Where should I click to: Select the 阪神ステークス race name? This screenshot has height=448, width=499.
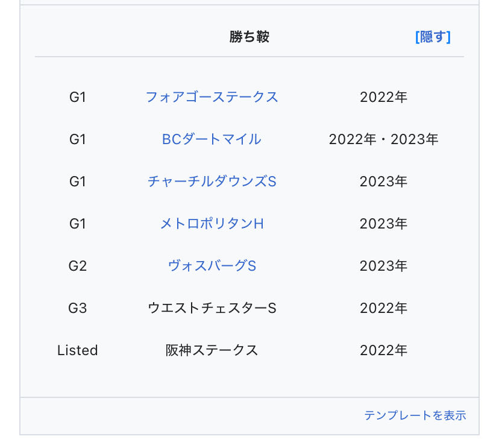coord(212,350)
